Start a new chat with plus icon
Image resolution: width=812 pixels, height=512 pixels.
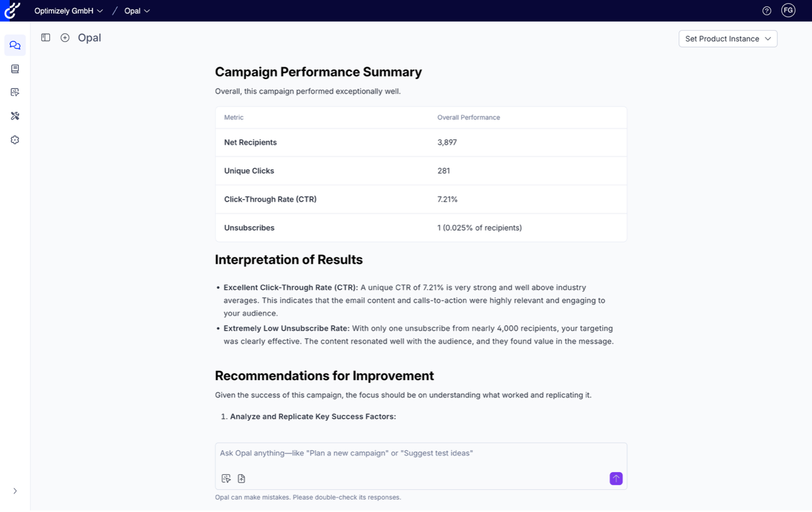pyautogui.click(x=65, y=38)
